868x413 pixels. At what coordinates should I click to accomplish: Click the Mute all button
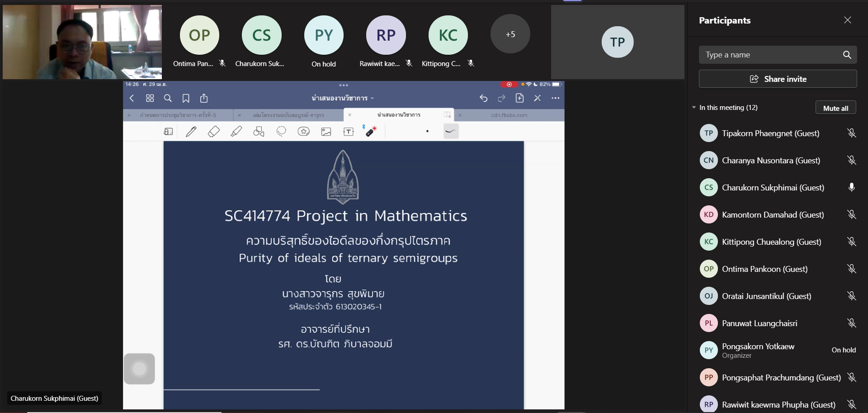pyautogui.click(x=835, y=108)
